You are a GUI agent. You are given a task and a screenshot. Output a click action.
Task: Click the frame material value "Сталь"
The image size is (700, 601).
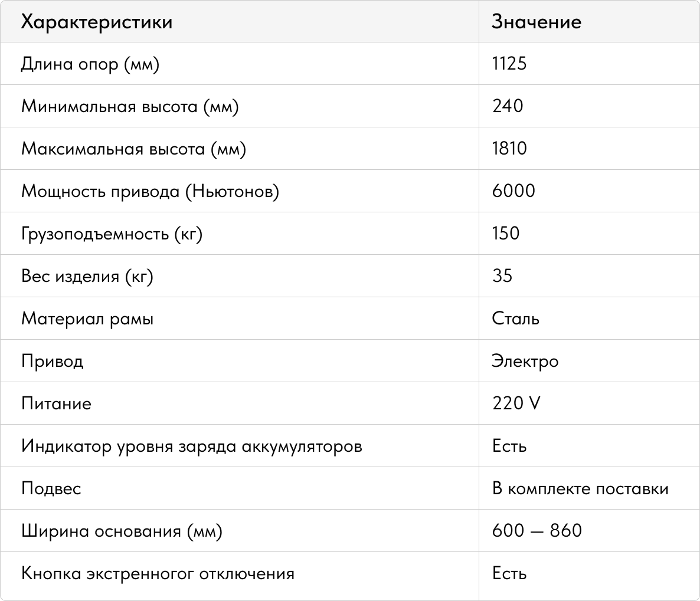pyautogui.click(x=515, y=318)
